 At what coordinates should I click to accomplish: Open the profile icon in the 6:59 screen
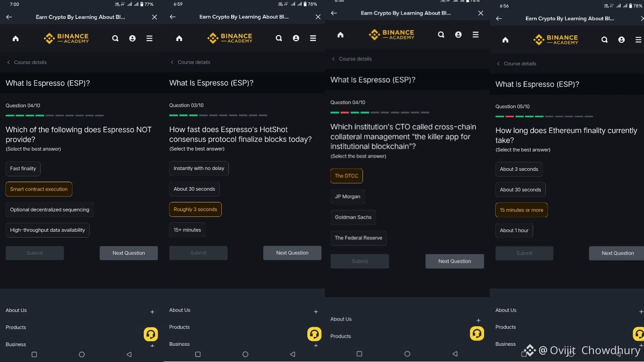(x=296, y=39)
